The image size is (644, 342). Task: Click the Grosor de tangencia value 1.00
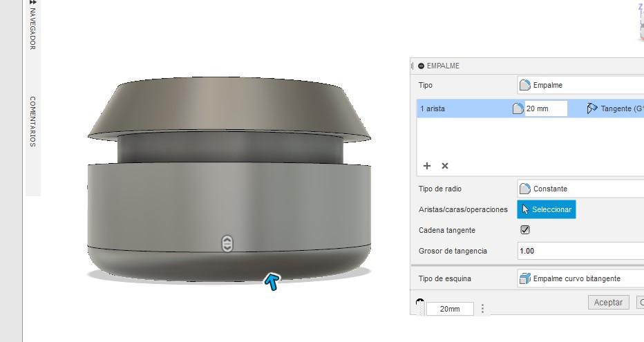(580, 250)
